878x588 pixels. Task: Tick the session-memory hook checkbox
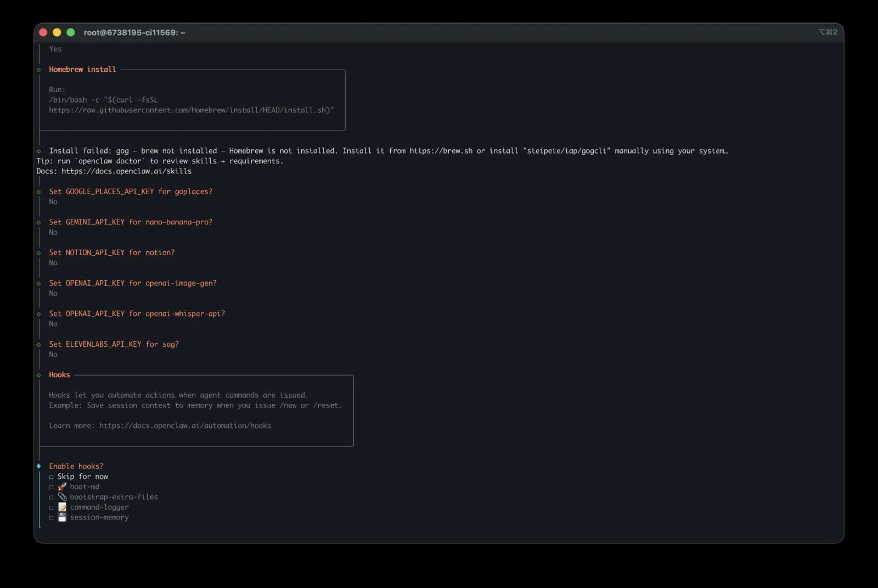(52, 517)
